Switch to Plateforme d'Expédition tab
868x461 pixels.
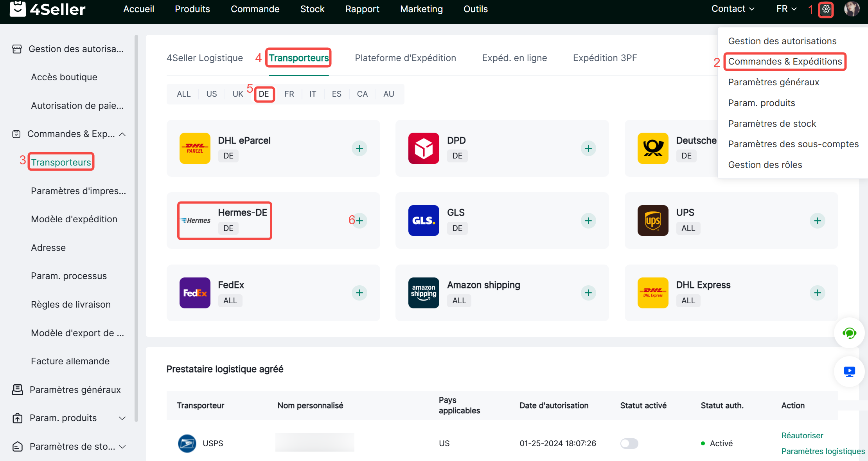(405, 58)
